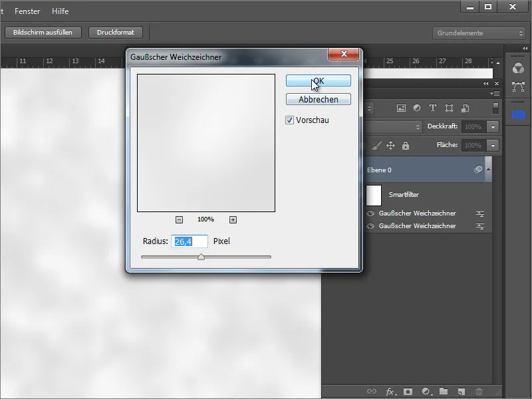Open blending options of second Gaußscher Weichzeichner
The image size is (532, 399).
point(480,226)
